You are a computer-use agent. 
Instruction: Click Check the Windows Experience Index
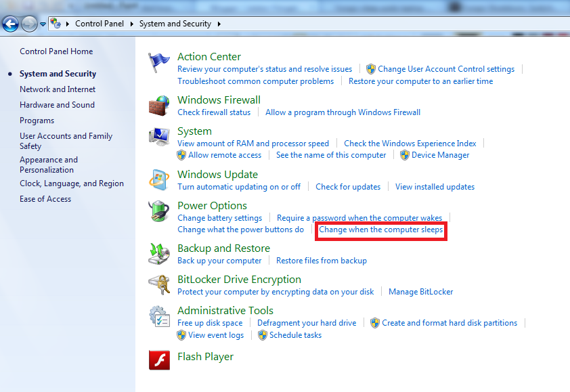(410, 144)
